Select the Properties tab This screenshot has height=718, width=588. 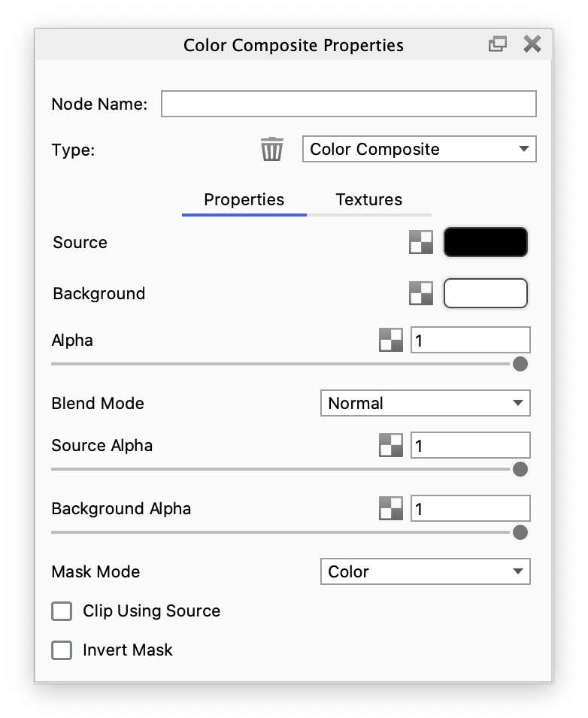pos(244,200)
